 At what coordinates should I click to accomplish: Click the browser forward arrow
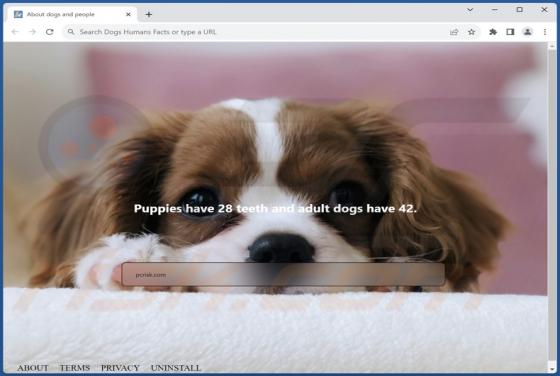point(32,32)
